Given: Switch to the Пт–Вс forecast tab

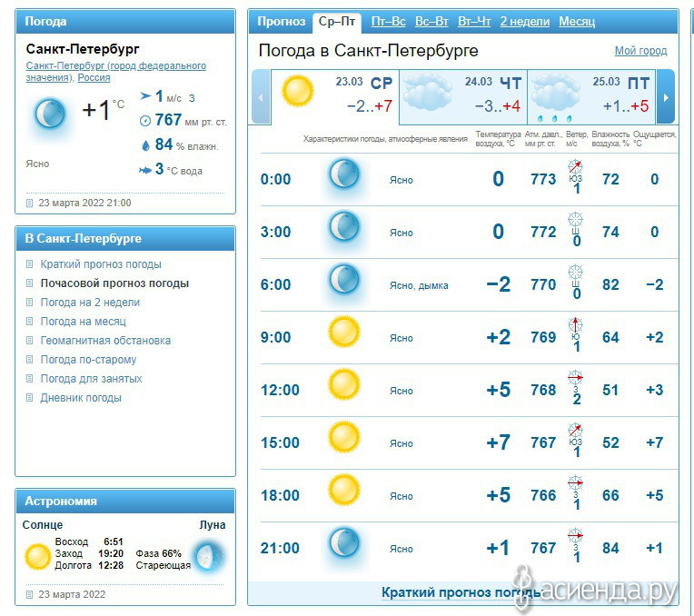Looking at the screenshot, I should pyautogui.click(x=388, y=21).
